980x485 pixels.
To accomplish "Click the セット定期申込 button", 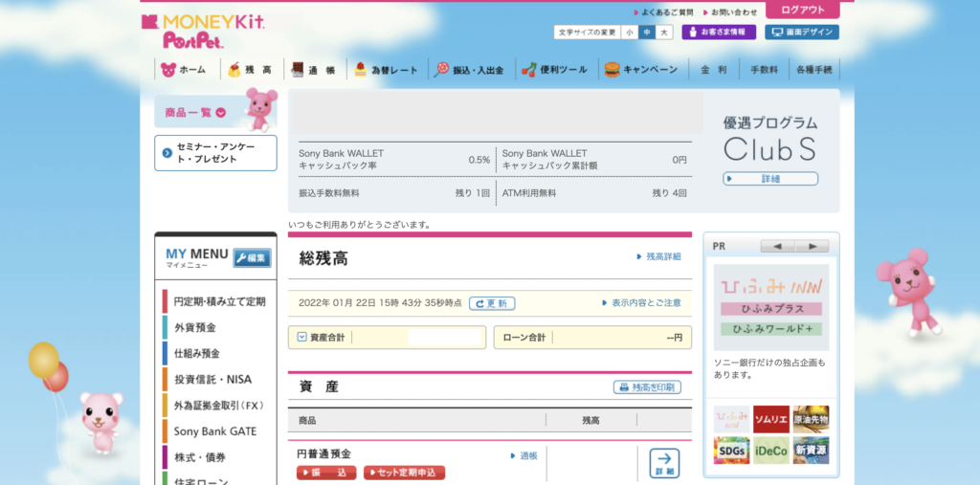I will pos(405,473).
